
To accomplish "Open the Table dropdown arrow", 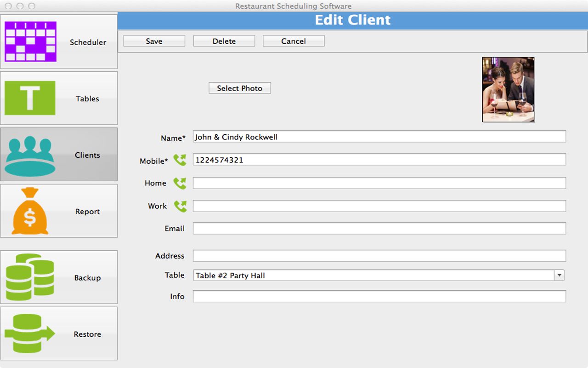I will (x=559, y=275).
